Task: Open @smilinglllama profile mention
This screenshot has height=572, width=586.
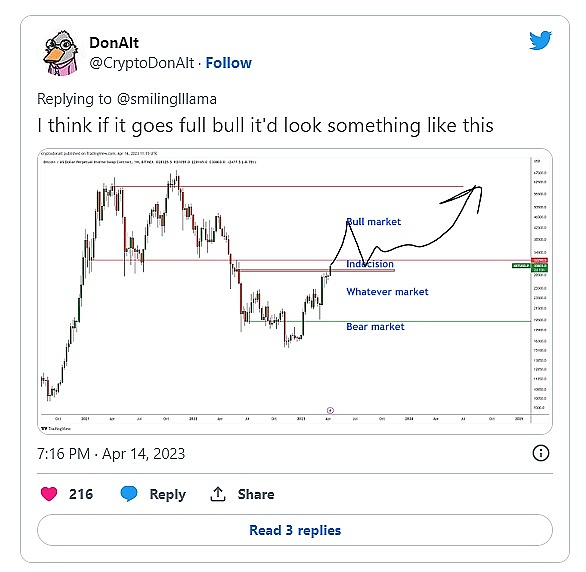Action: [x=167, y=99]
